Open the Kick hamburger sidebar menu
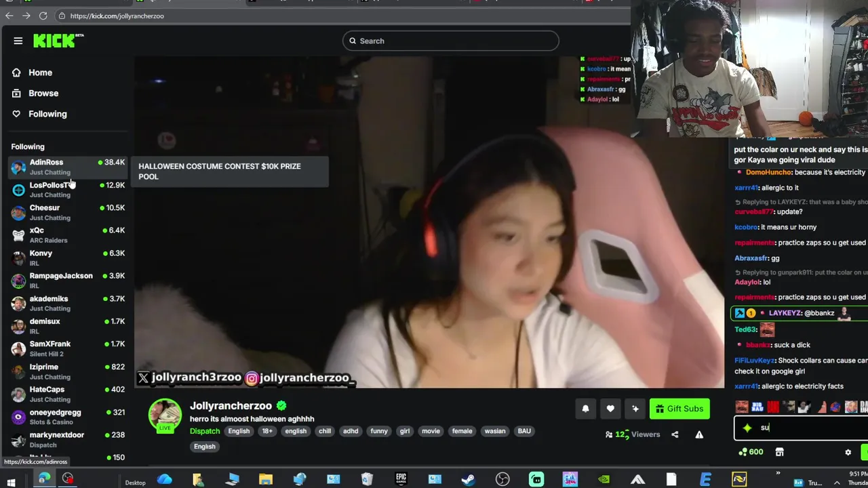 [18, 41]
